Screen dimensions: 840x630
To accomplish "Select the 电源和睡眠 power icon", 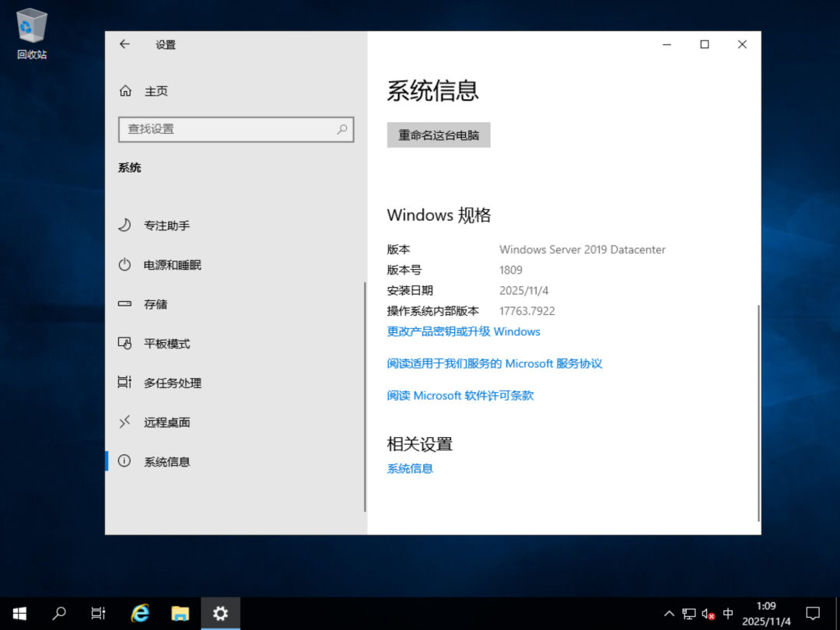I will [124, 264].
